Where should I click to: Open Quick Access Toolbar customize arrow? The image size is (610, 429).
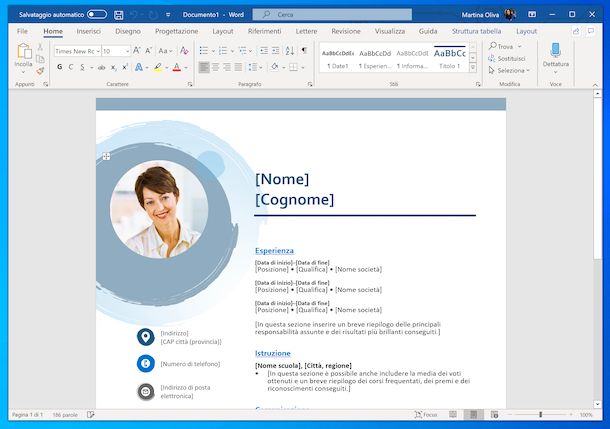point(168,15)
